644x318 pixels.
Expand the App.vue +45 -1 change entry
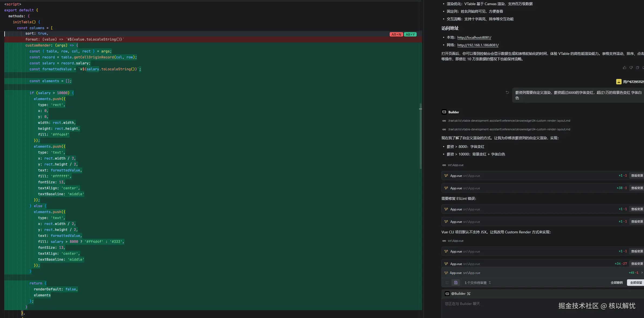642,273
